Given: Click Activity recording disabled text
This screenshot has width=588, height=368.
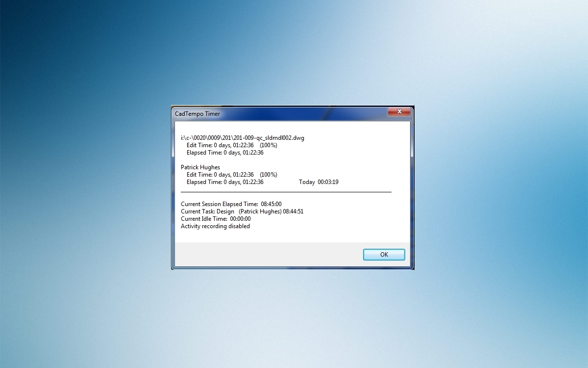Looking at the screenshot, I should 215,226.
